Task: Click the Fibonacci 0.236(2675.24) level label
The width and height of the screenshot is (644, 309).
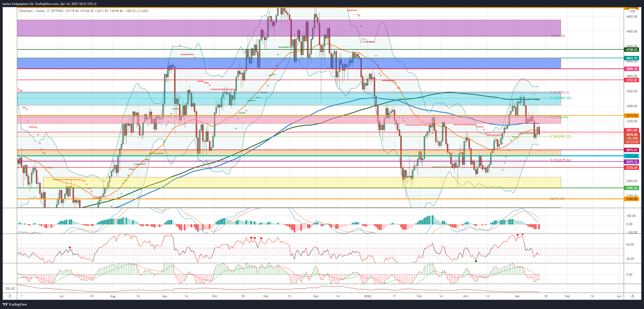Action: (560, 160)
